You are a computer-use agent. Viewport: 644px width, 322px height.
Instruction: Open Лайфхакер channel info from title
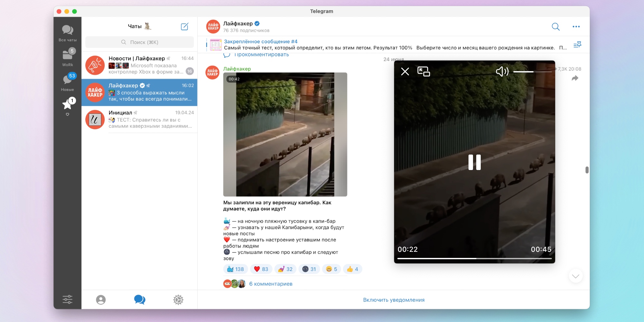point(238,24)
